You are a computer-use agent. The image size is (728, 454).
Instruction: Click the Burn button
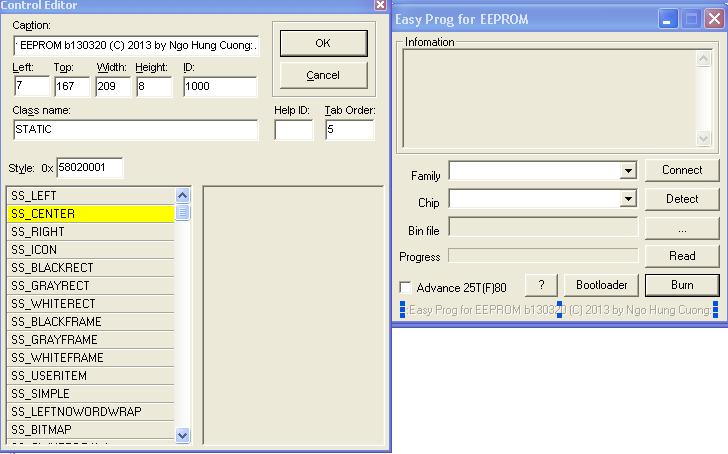pyautogui.click(x=682, y=285)
